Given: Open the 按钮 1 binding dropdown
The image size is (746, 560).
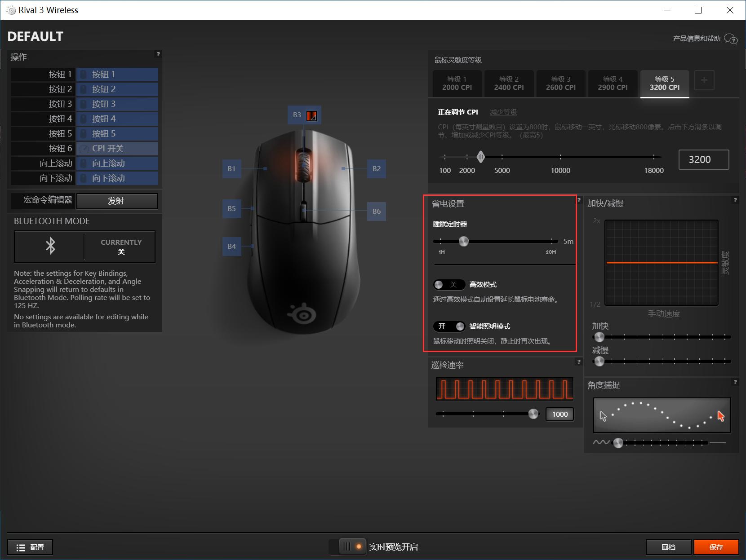Looking at the screenshot, I should point(117,75).
